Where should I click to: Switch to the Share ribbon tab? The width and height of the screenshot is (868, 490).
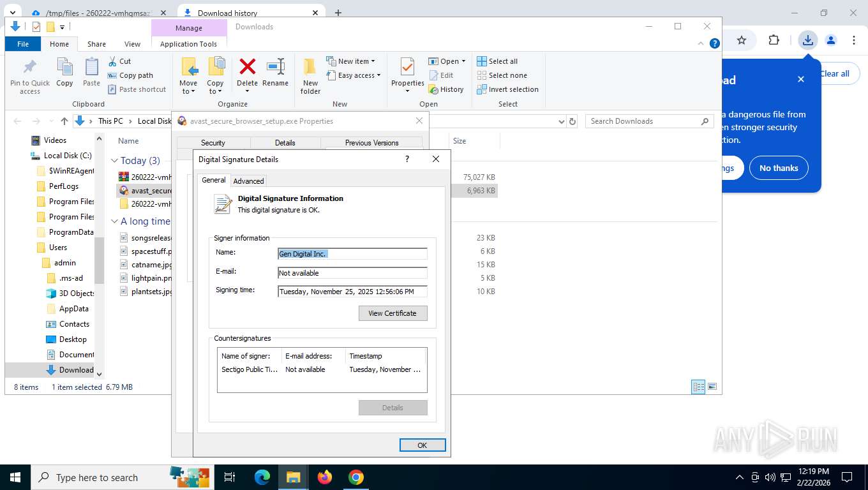pos(97,44)
